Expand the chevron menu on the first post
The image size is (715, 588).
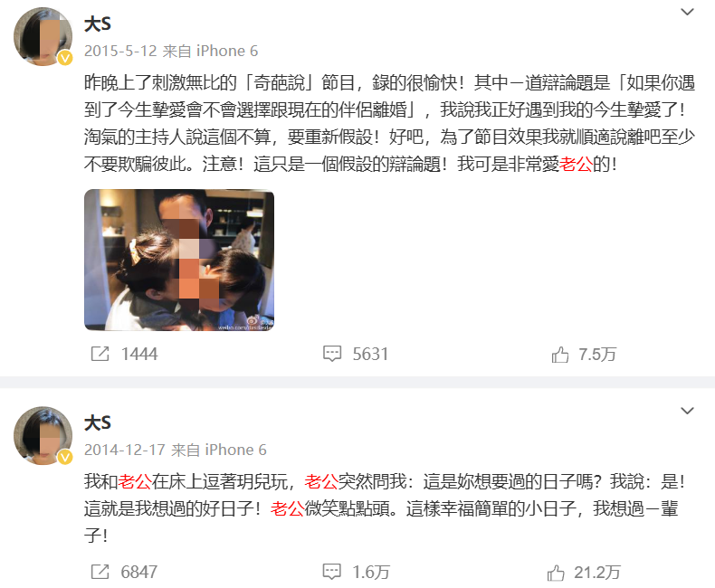coord(687,12)
